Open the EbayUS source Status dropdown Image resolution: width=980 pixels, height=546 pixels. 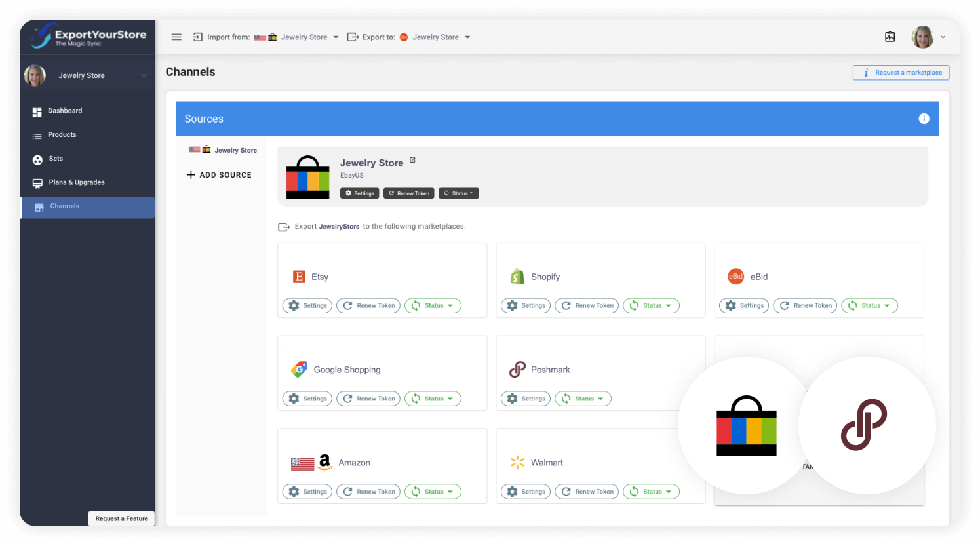pos(459,193)
